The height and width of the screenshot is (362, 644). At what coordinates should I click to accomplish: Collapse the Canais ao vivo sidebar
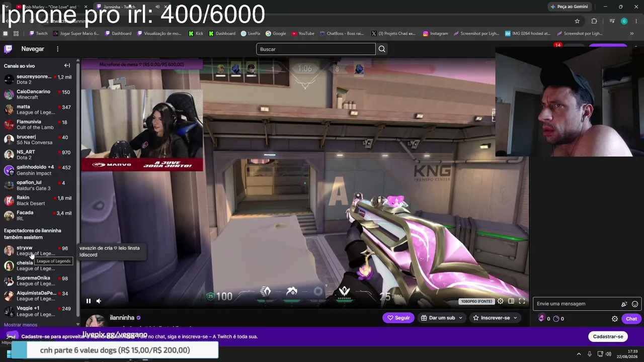[67, 65]
